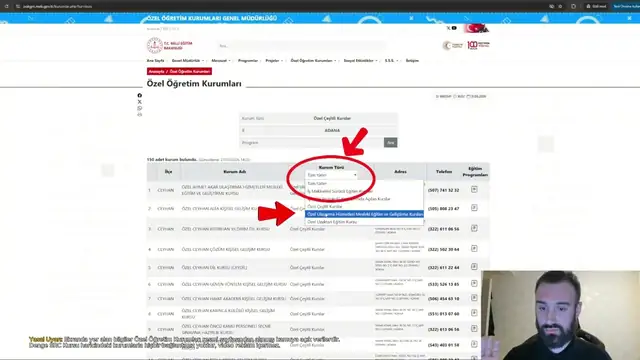Click the Ara search button
640x360 pixels.
click(391, 142)
